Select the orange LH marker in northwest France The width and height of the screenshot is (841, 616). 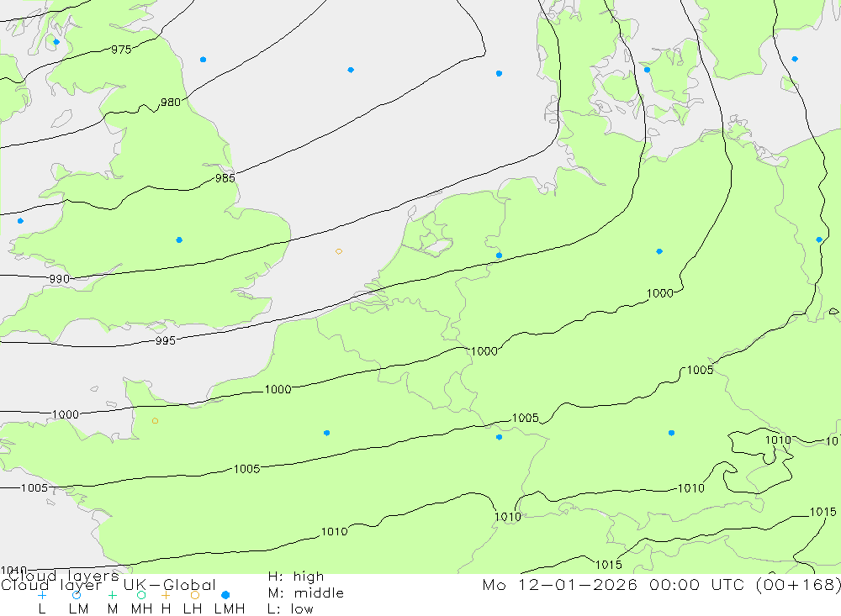click(x=155, y=421)
